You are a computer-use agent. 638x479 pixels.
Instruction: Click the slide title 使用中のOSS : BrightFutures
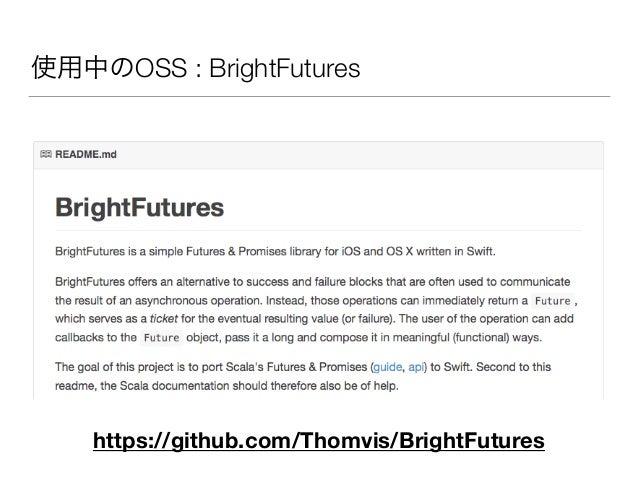click(x=196, y=68)
